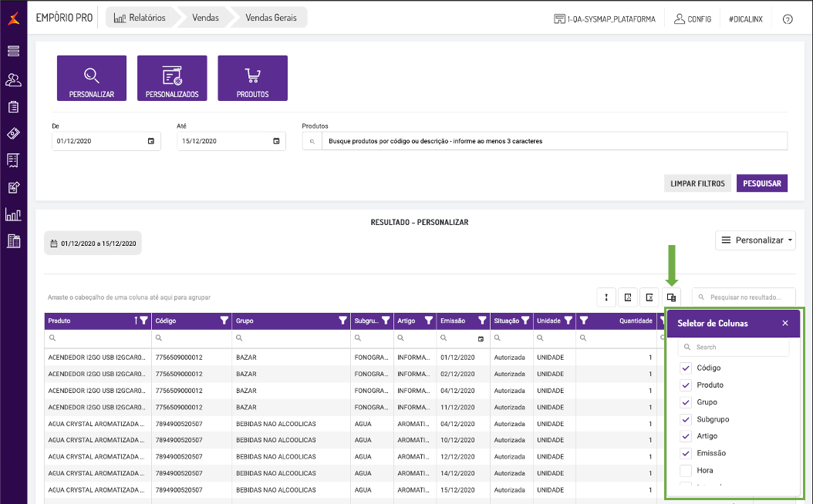Click the PESQUISAR button

(761, 183)
